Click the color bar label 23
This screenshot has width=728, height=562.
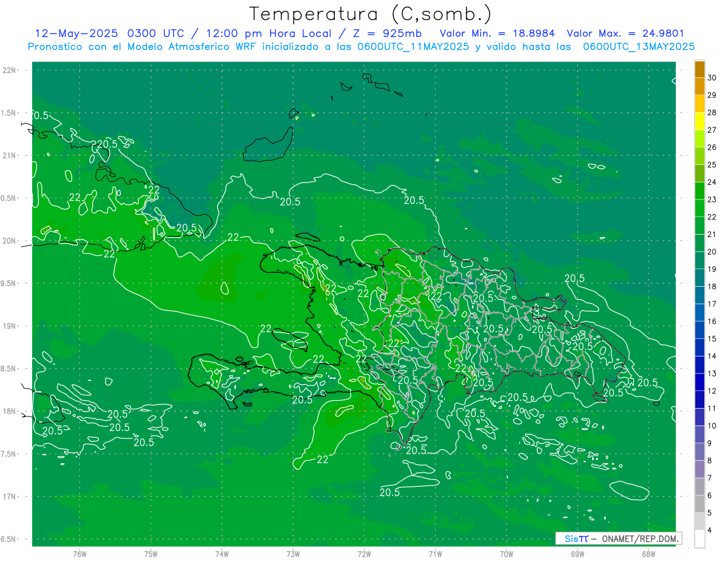712,199
